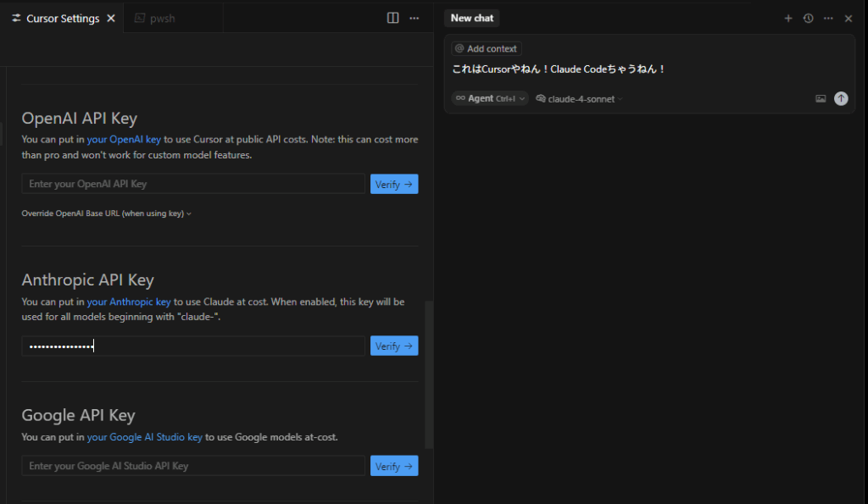
Task: Focus the Anthropic API Key input field
Action: click(193, 346)
